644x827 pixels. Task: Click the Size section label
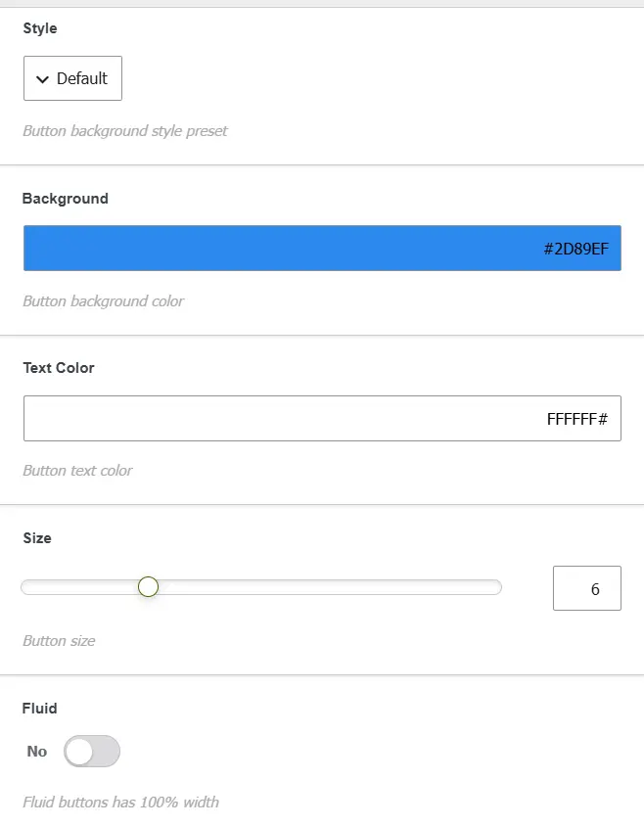pos(37,538)
